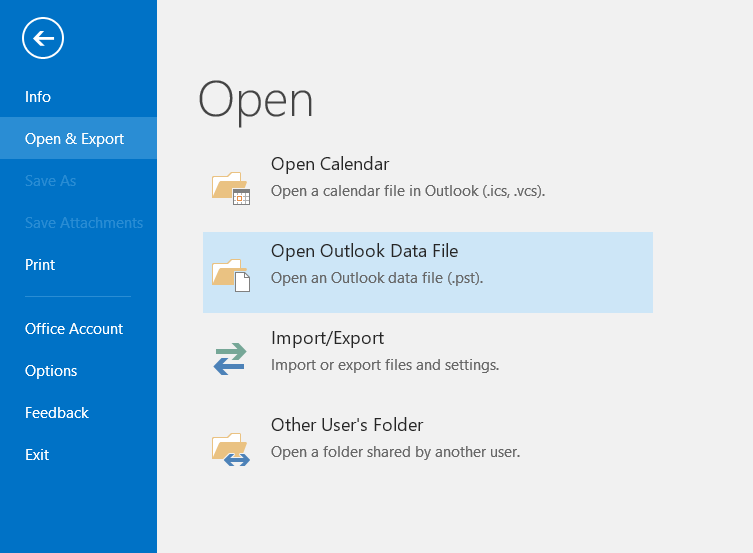
Task: Exit Outlook from the sidebar
Action: coord(37,455)
